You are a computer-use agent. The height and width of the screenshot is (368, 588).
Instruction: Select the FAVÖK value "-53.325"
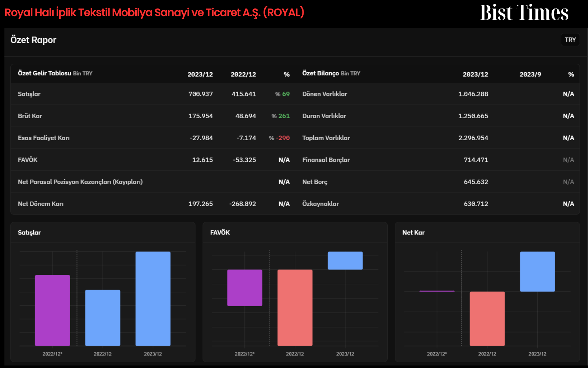[244, 160]
